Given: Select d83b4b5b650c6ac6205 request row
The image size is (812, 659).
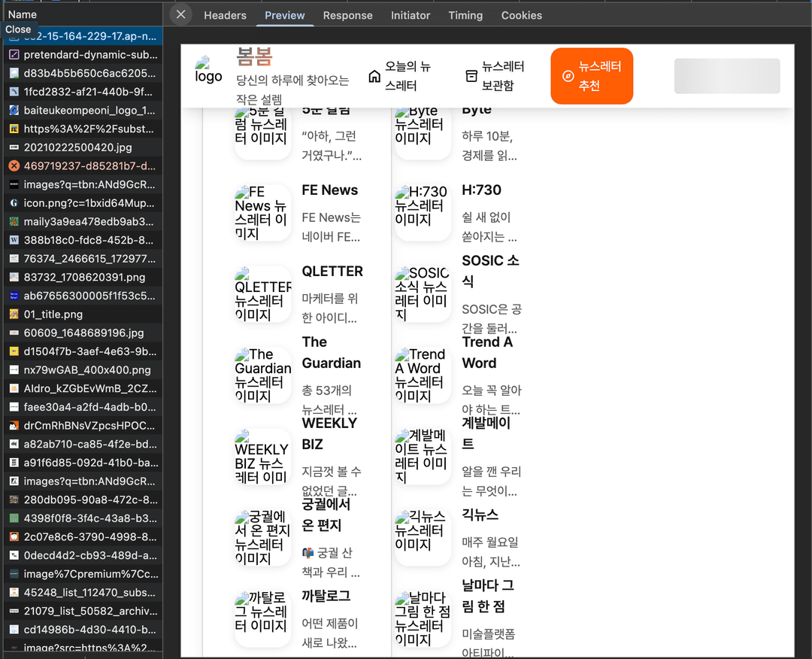Looking at the screenshot, I should [83, 73].
